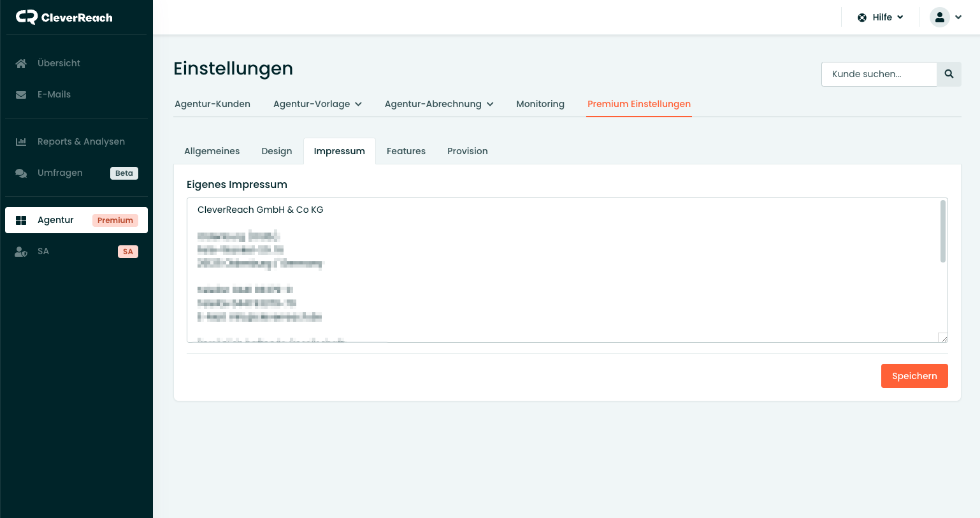The image size is (980, 518).
Task: Click the SA user icon in sidebar
Action: (21, 252)
